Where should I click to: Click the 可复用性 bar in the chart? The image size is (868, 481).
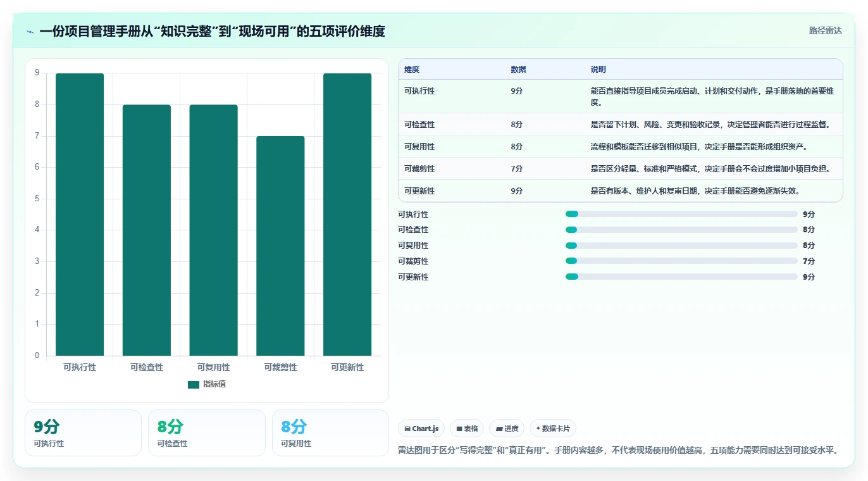pos(213,230)
